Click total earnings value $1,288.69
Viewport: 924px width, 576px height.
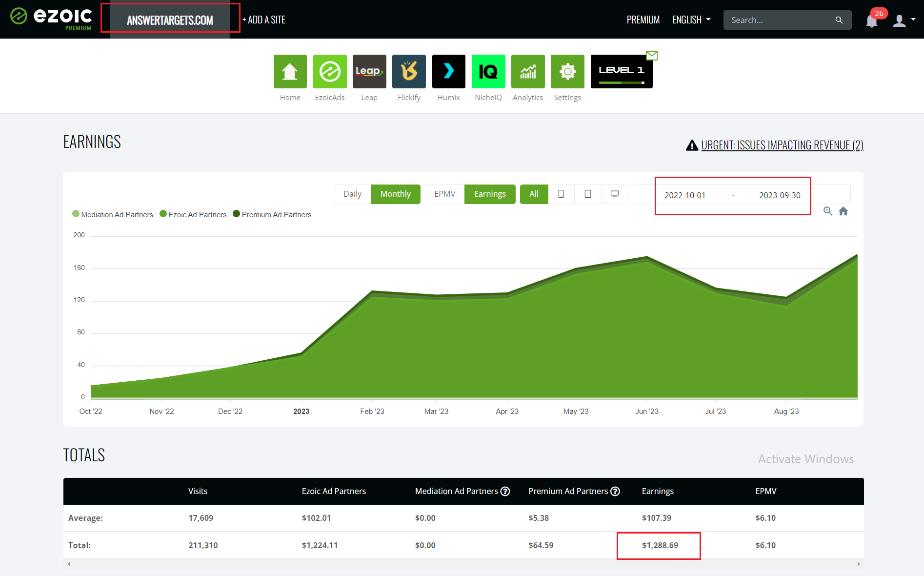[660, 545]
